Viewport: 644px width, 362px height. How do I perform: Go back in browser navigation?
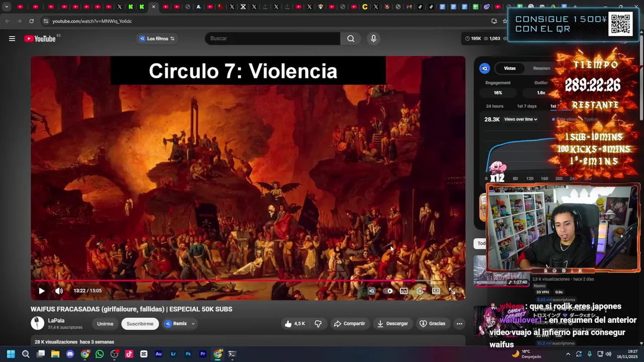pos(7,21)
